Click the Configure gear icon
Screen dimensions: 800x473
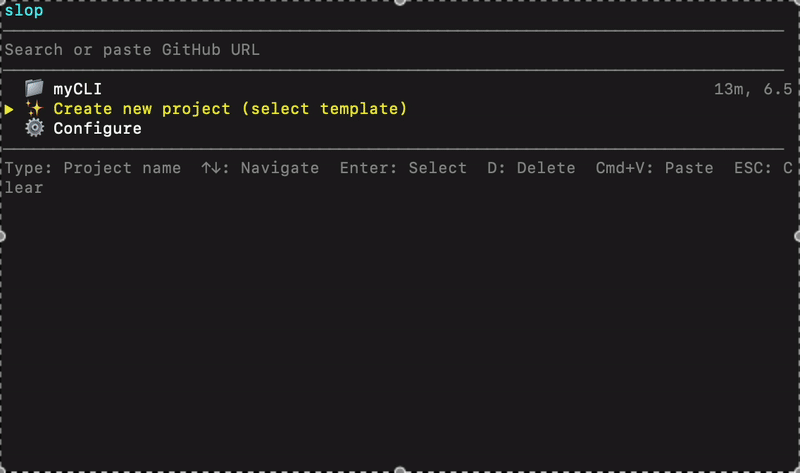34,128
